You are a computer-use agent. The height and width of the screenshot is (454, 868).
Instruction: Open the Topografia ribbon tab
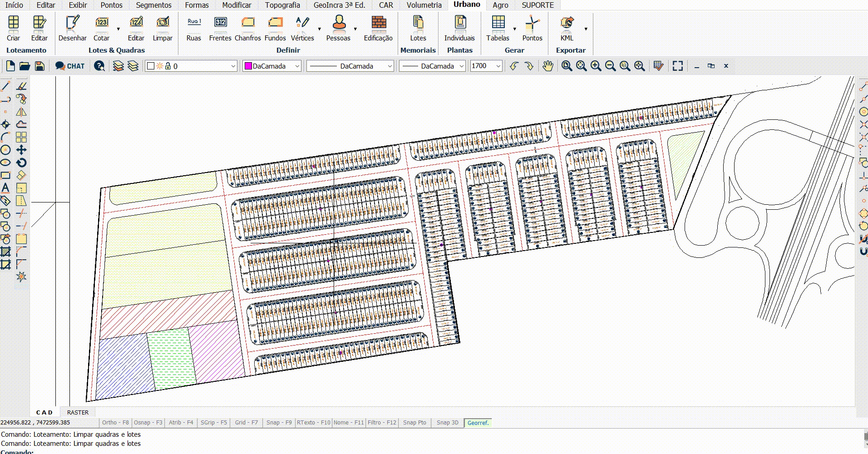pyautogui.click(x=282, y=5)
